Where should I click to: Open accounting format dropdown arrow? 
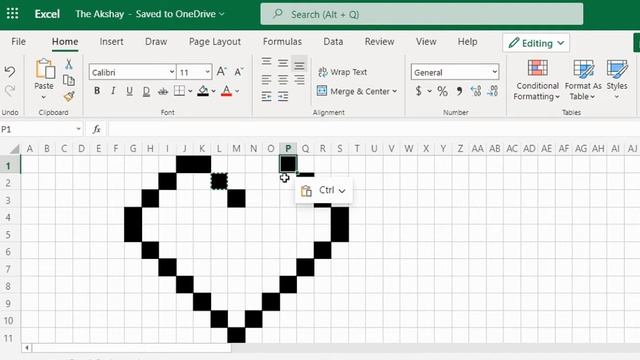click(x=429, y=91)
